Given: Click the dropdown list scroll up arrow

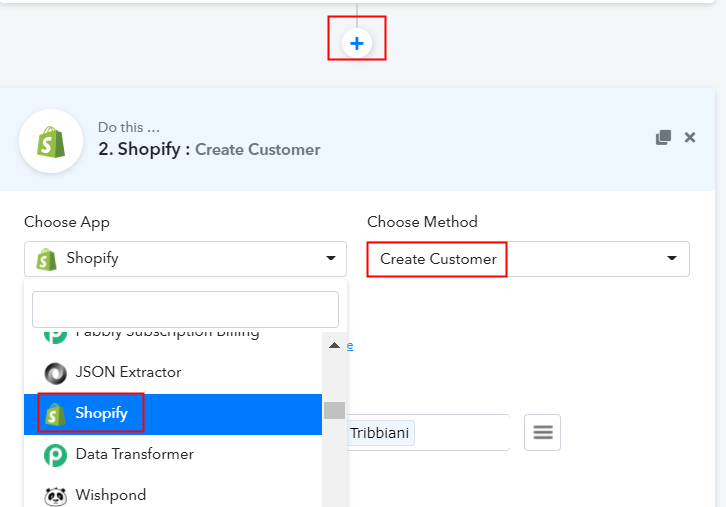Looking at the screenshot, I should click(x=334, y=345).
